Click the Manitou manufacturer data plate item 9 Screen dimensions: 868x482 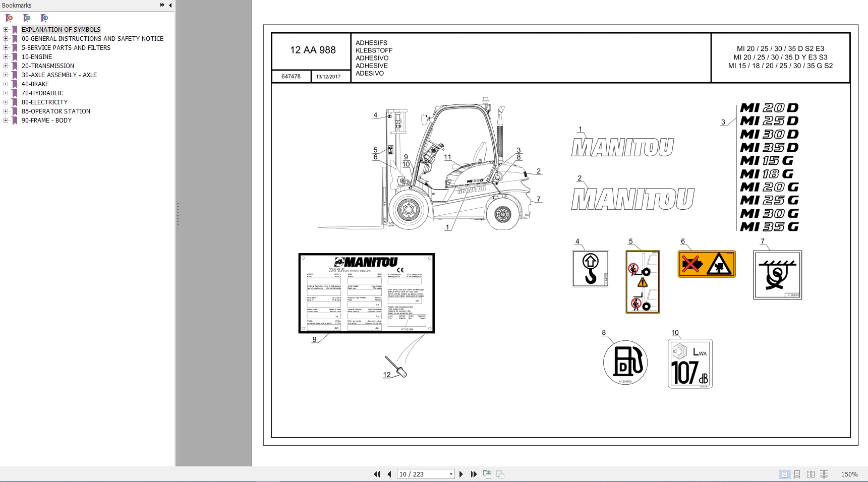coord(367,293)
